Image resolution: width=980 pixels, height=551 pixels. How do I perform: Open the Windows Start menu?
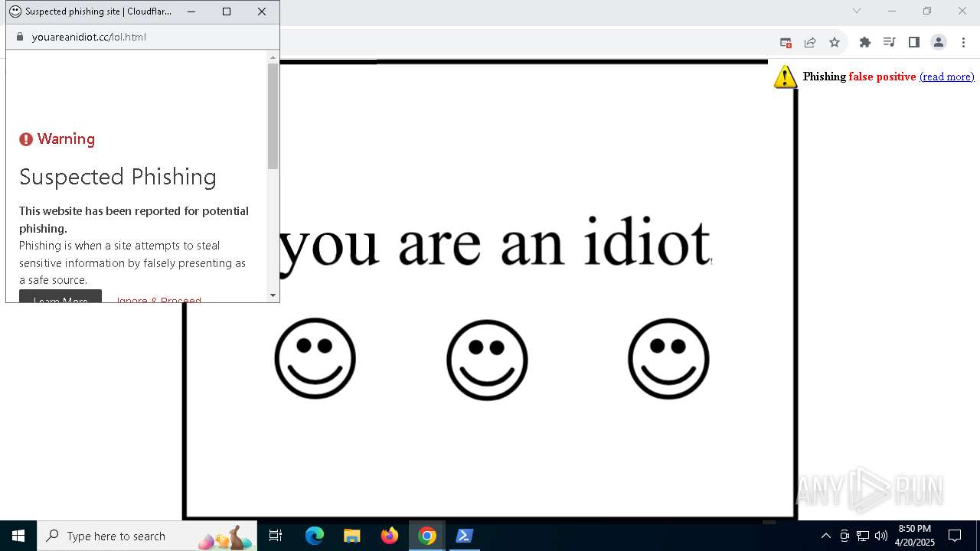[18, 536]
